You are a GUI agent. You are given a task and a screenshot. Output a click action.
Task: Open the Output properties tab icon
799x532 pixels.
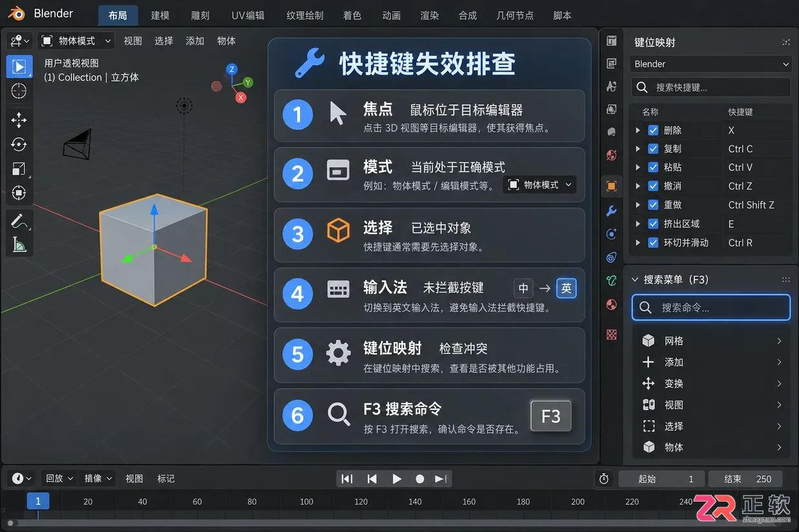coord(612,64)
